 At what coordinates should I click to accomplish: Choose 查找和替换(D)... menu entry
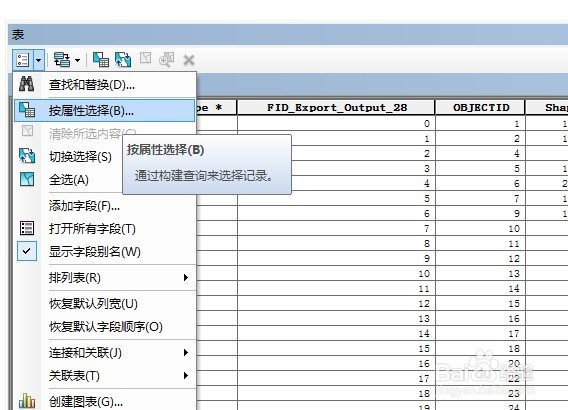coord(105,85)
